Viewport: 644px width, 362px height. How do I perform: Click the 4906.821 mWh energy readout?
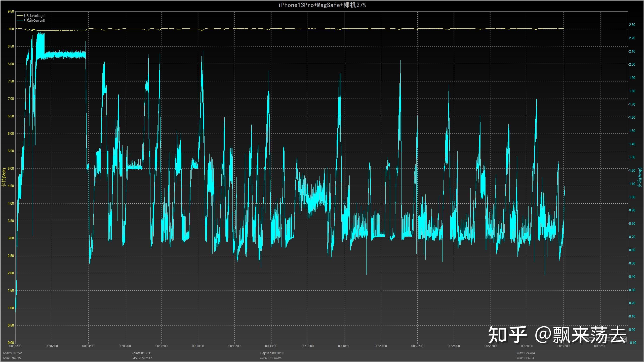point(270,358)
